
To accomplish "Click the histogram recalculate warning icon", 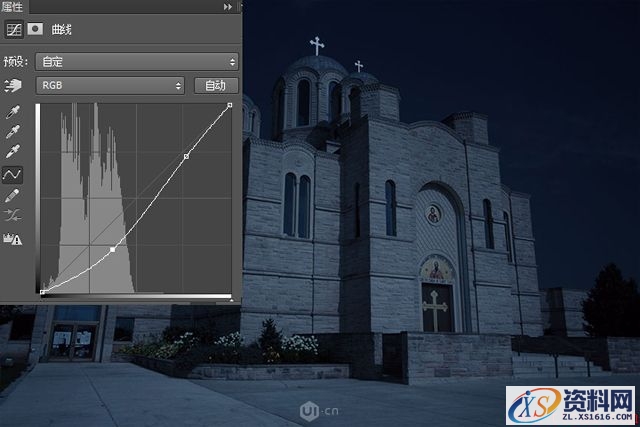I will (x=14, y=237).
